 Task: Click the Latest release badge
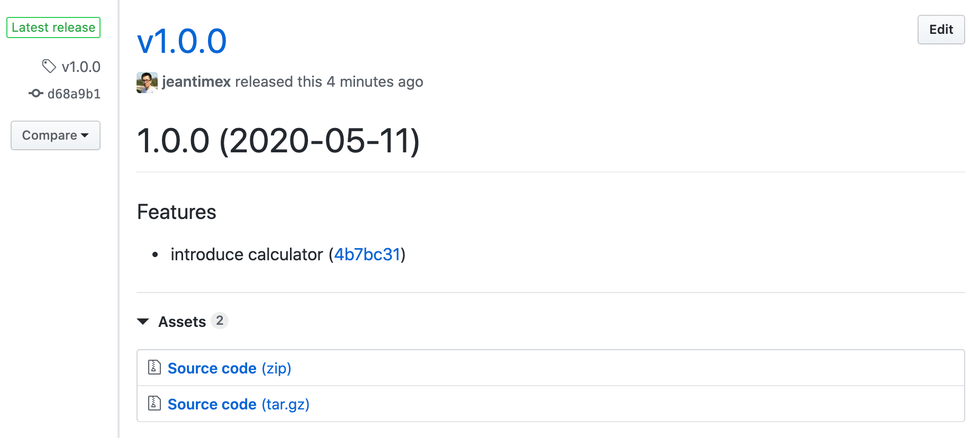[x=53, y=27]
